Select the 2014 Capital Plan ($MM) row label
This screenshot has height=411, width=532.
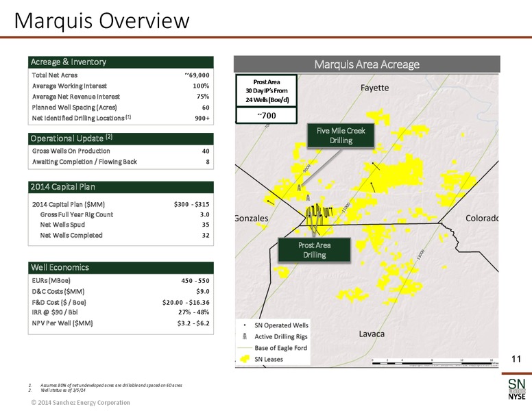[69, 205]
